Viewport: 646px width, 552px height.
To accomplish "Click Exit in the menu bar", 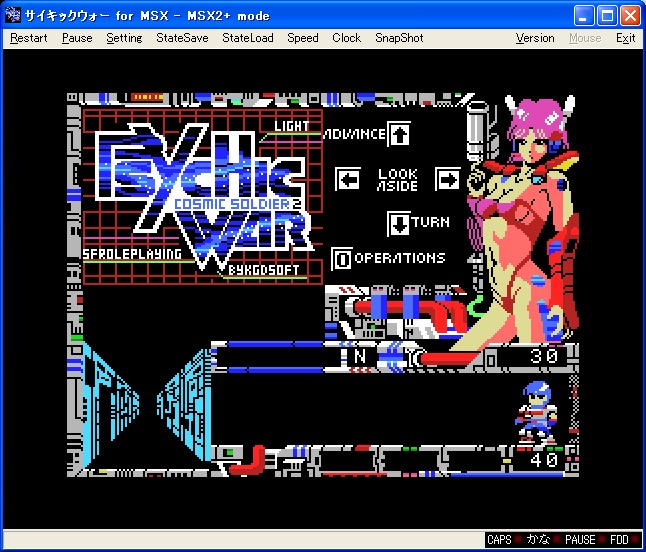I will pyautogui.click(x=625, y=38).
